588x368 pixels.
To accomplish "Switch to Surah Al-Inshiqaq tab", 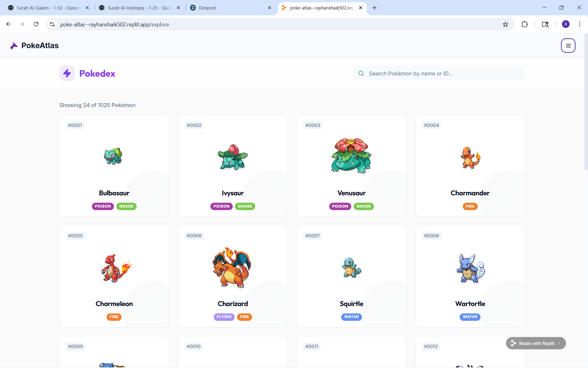I will click(x=139, y=8).
